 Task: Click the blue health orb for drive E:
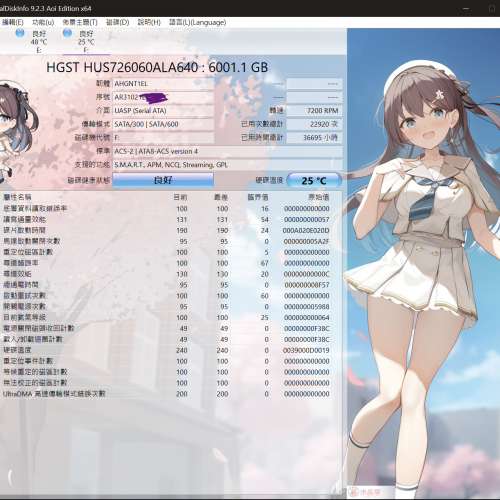[20, 33]
